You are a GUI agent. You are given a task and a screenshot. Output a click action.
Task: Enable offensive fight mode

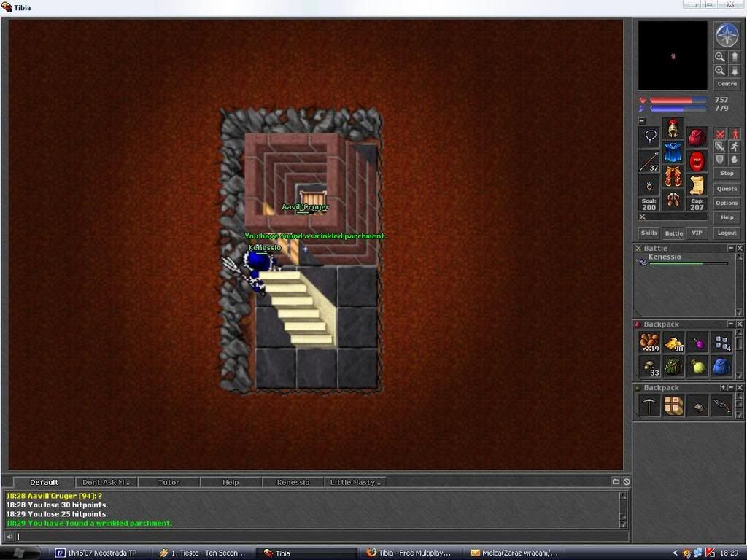pyautogui.click(x=720, y=134)
